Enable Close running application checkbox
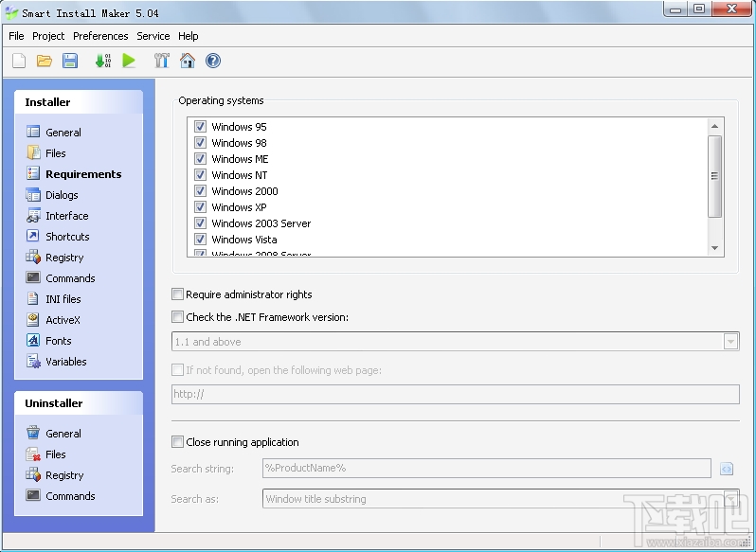756x552 pixels. (177, 442)
